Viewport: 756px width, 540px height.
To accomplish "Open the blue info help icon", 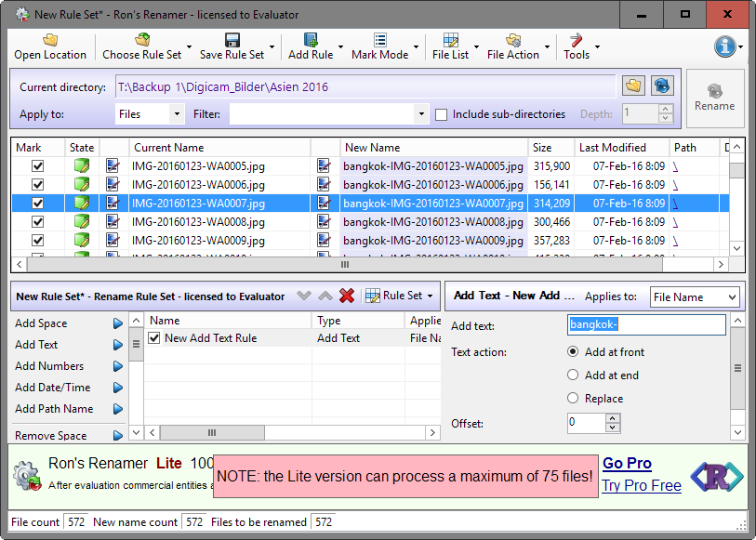I will tap(725, 46).
